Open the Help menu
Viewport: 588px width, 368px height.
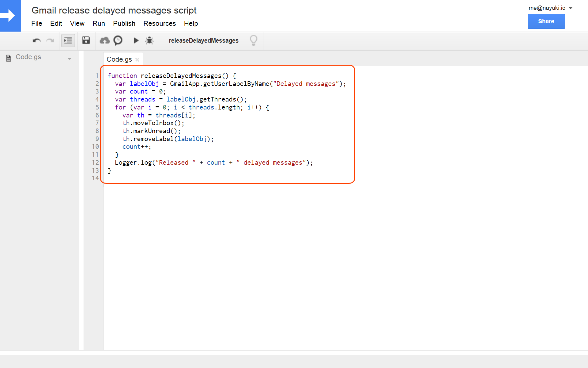click(191, 24)
